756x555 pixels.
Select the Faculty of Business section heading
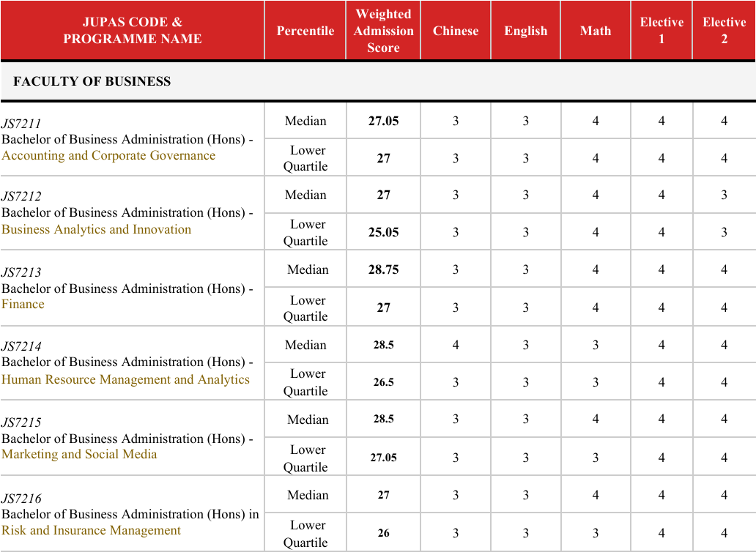(92, 81)
